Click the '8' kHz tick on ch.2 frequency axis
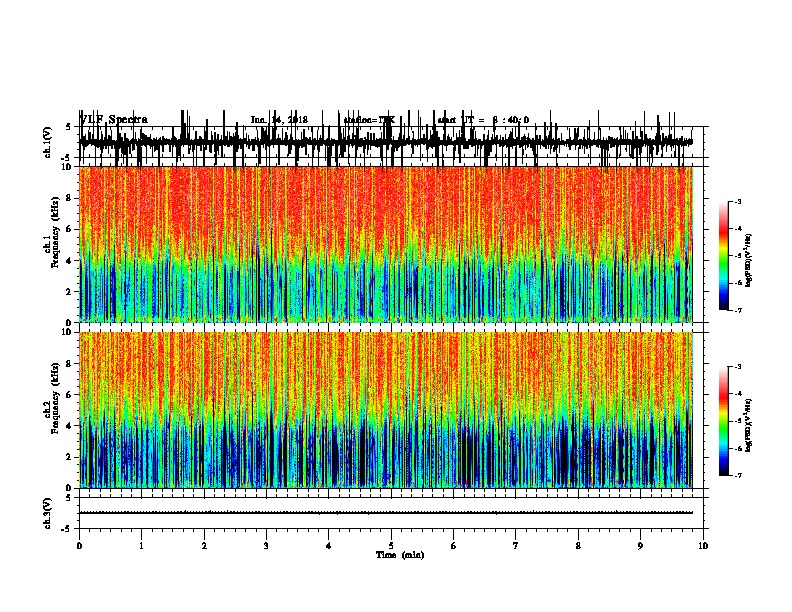 click(x=70, y=364)
